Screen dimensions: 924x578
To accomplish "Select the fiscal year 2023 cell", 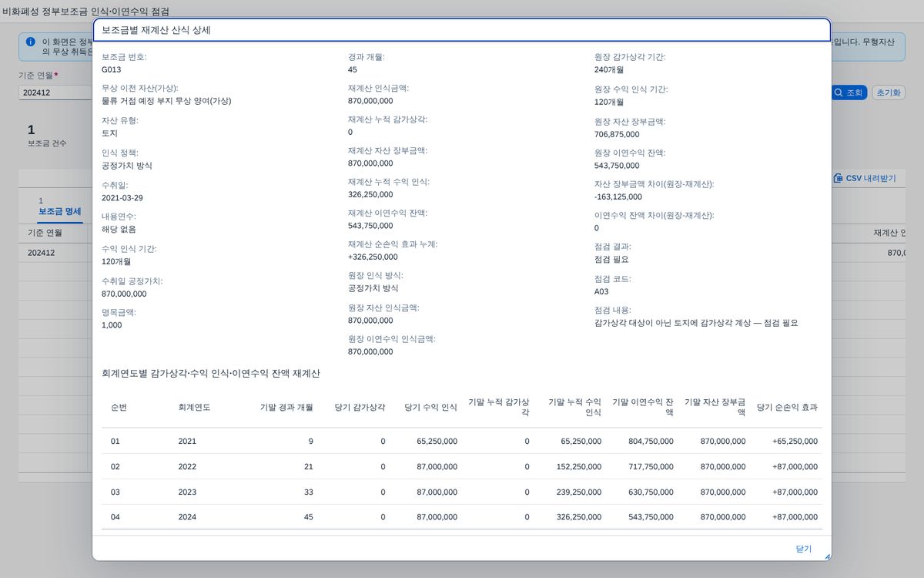I will point(187,492).
